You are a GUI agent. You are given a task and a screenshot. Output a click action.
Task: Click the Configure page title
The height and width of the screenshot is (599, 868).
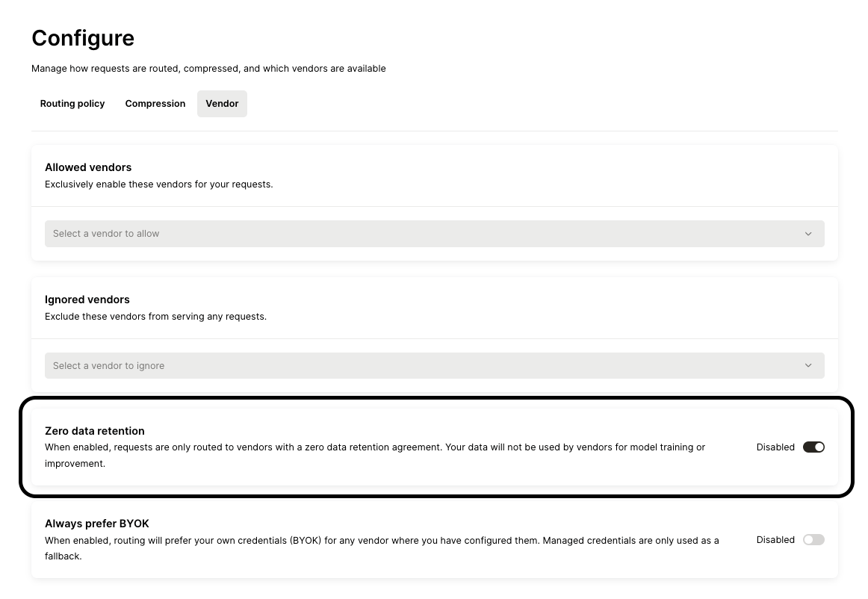coord(83,38)
